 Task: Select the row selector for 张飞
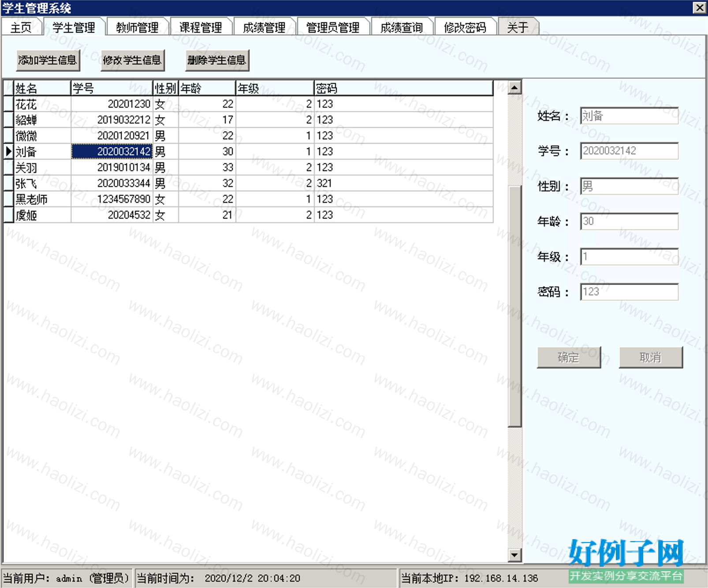[x=8, y=183]
